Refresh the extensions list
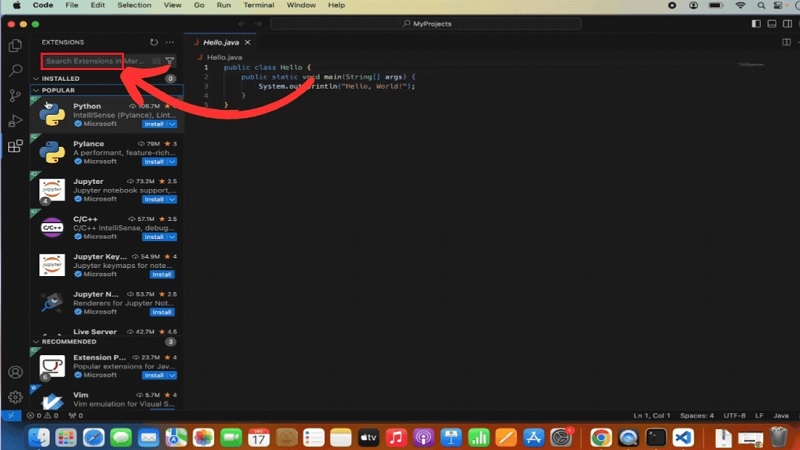The height and width of the screenshot is (450, 800). pyautogui.click(x=154, y=42)
